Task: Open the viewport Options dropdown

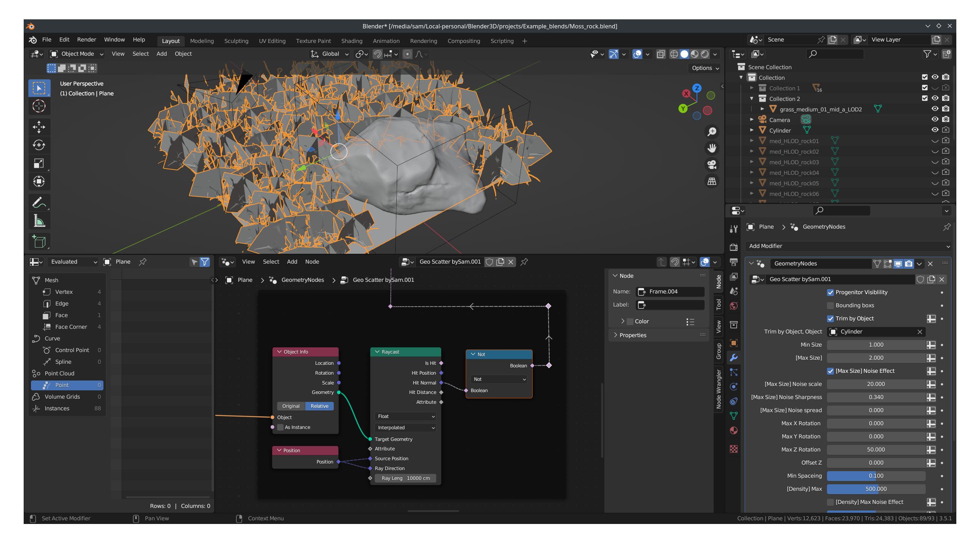Action: (x=705, y=68)
